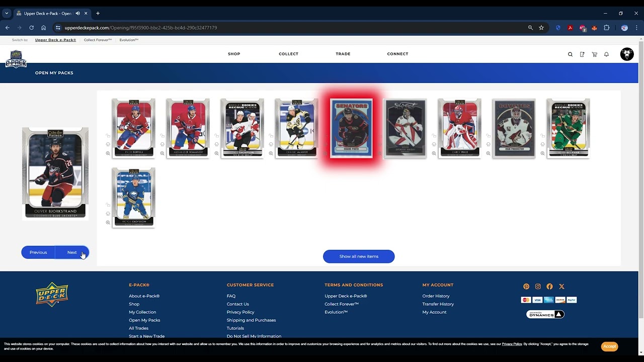Open the transfer/export page icon in header
This screenshot has height=362, width=644.
click(x=582, y=54)
